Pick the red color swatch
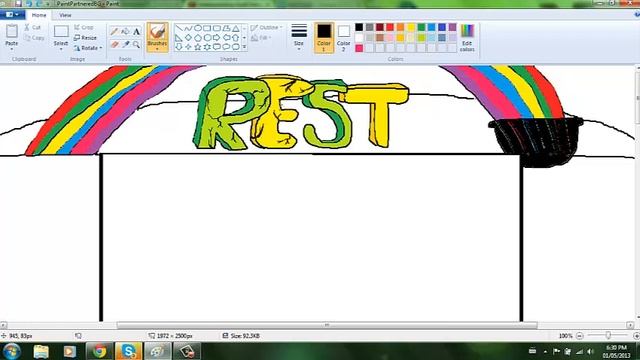Screen dimensions: 640x360 (x=390, y=27)
